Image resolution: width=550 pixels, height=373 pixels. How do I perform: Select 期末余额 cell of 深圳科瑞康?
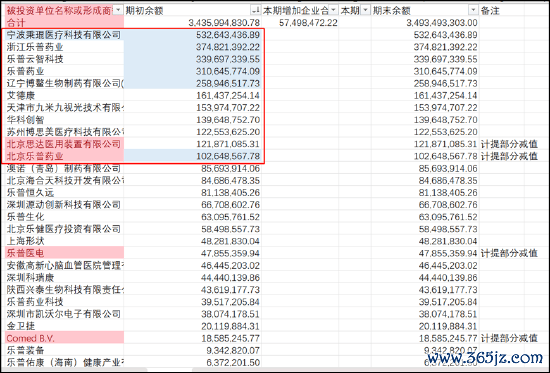coord(425,278)
